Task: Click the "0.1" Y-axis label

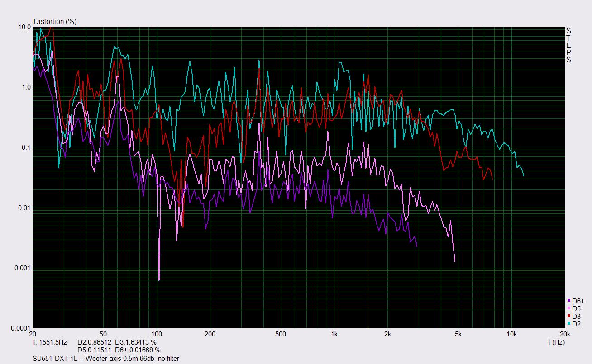Action: pos(26,147)
